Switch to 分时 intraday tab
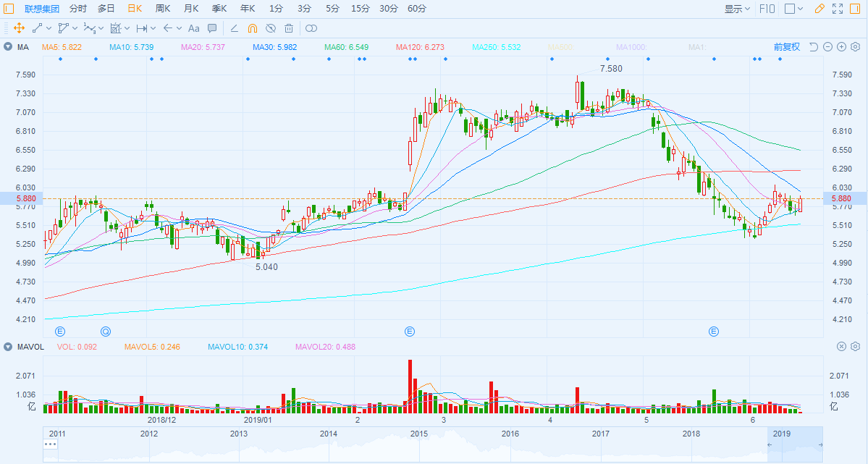Screen dimensions: 868x464 78,9
